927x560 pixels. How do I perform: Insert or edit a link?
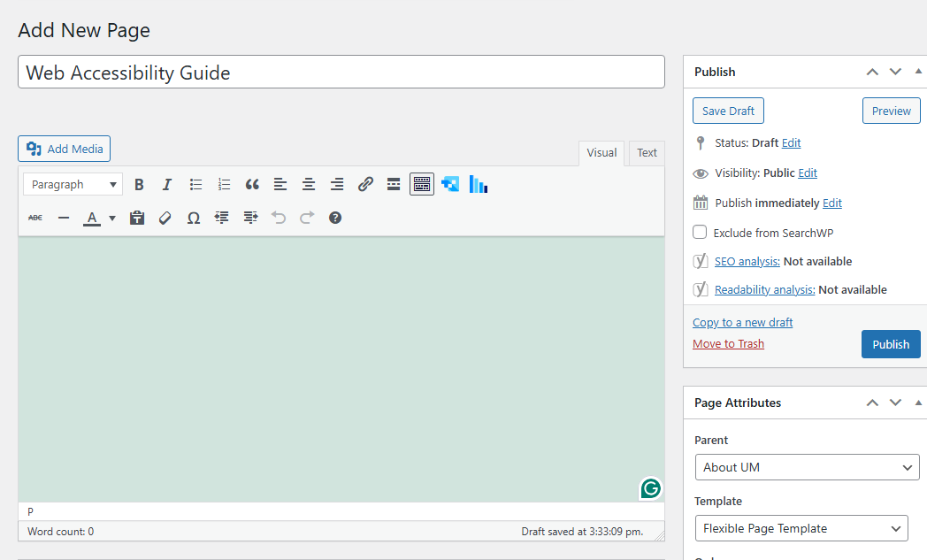365,185
